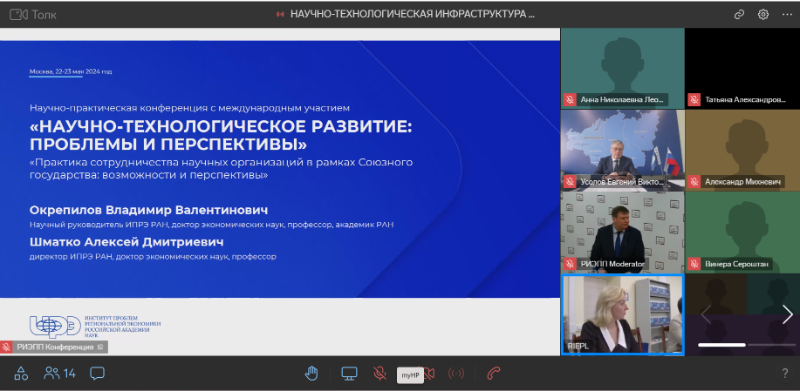Click the meeting title НАУЧНО-ТЕХНОЛОГИЧЕСКАЯ ИНФРАСТРУКТУРА
Image resolution: width=800 pixels, height=391 pixels.
pos(412,14)
